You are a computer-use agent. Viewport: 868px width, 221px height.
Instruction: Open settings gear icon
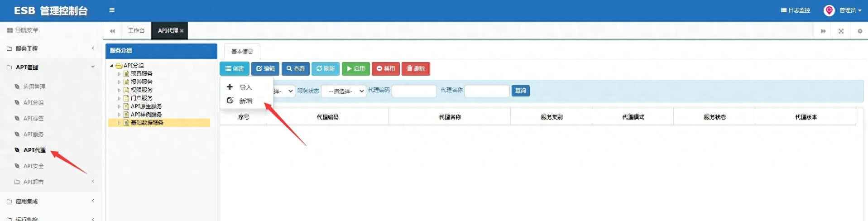859,31
